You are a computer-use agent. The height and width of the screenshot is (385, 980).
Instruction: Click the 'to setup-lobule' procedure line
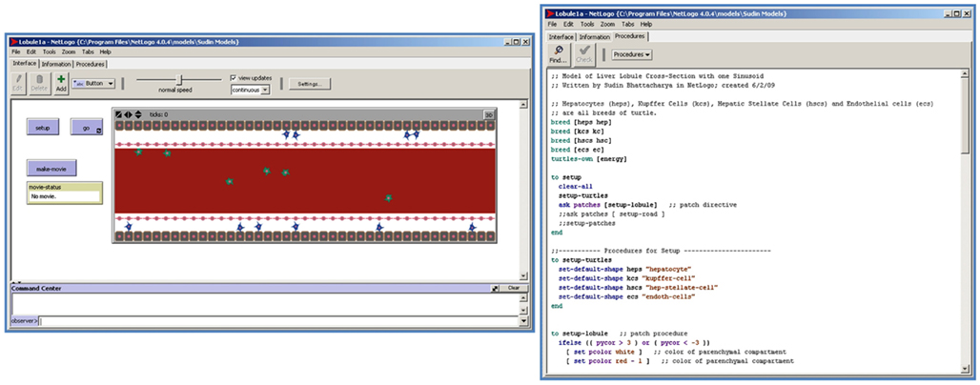pos(582,334)
